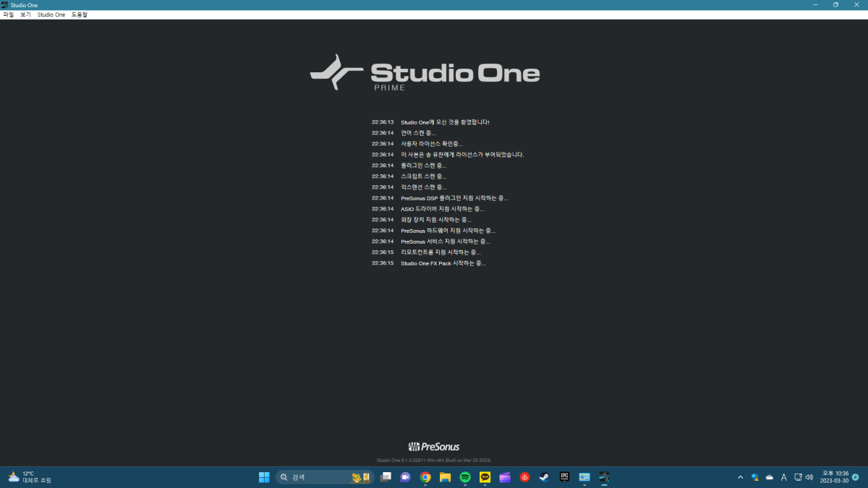
Task: Click the Studio One taskbar icon
Action: point(604,477)
